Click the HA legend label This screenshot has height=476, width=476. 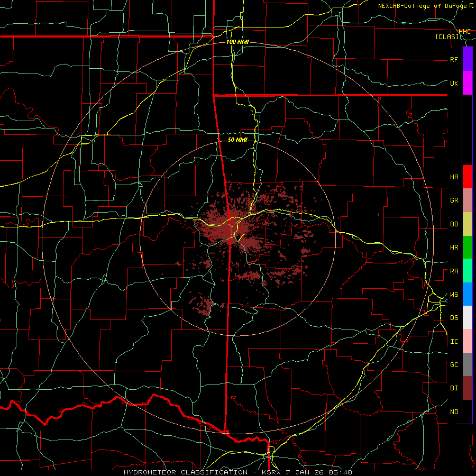click(x=454, y=177)
